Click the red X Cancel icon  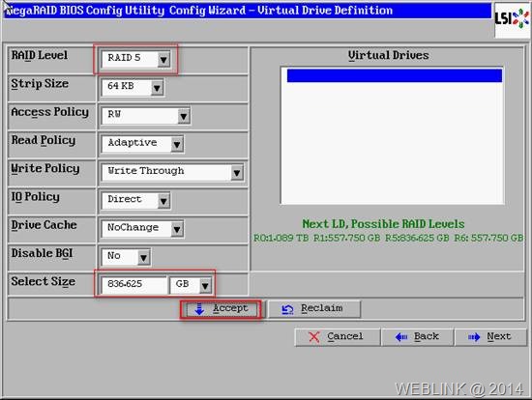pos(314,336)
